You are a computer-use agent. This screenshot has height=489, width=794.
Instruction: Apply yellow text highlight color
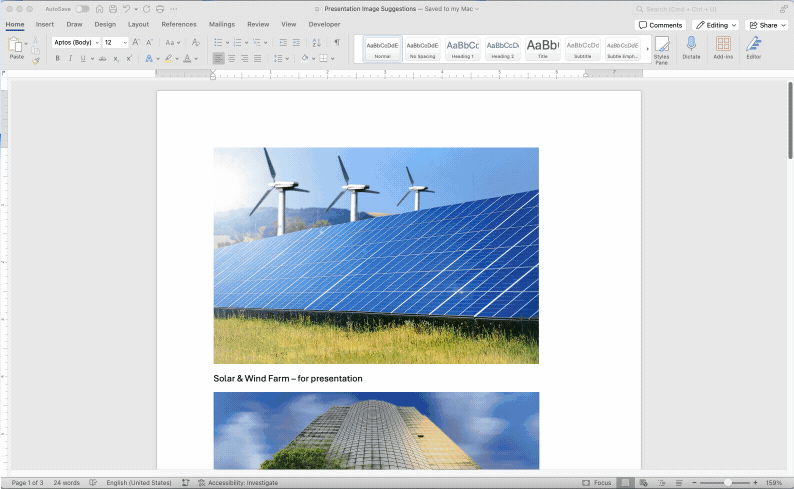coord(168,59)
